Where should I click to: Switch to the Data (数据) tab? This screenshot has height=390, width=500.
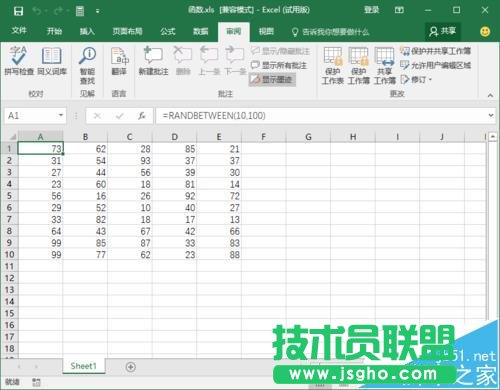click(x=201, y=31)
